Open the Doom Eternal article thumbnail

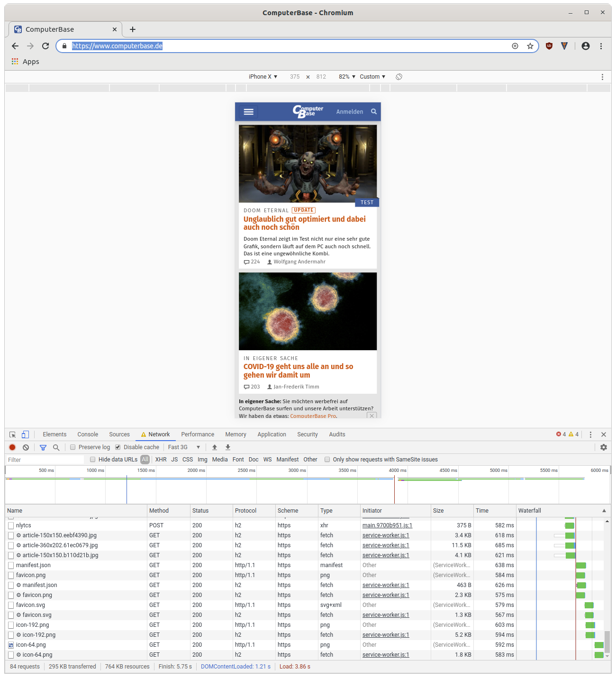308,164
